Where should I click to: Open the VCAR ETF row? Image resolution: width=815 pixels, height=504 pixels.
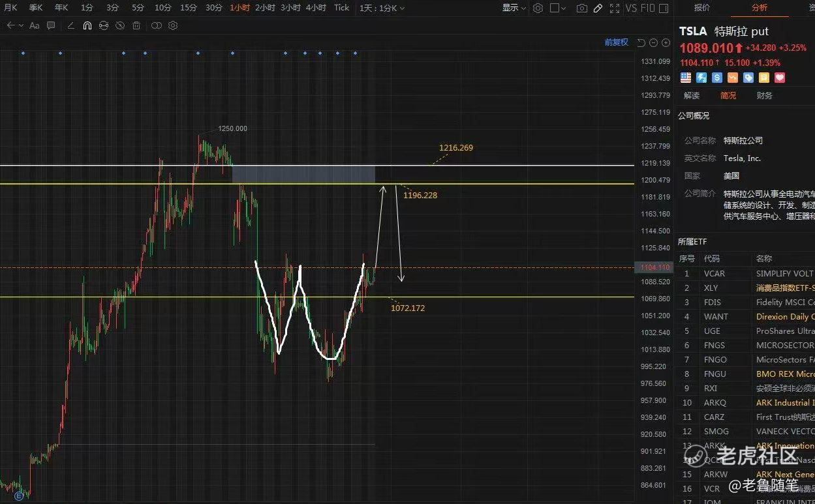pos(745,274)
